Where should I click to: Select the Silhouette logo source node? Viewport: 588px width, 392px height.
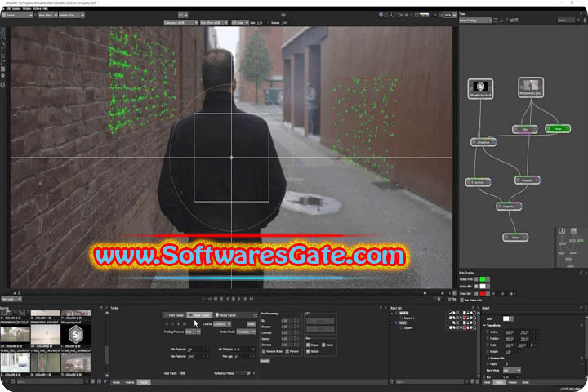coord(480,88)
